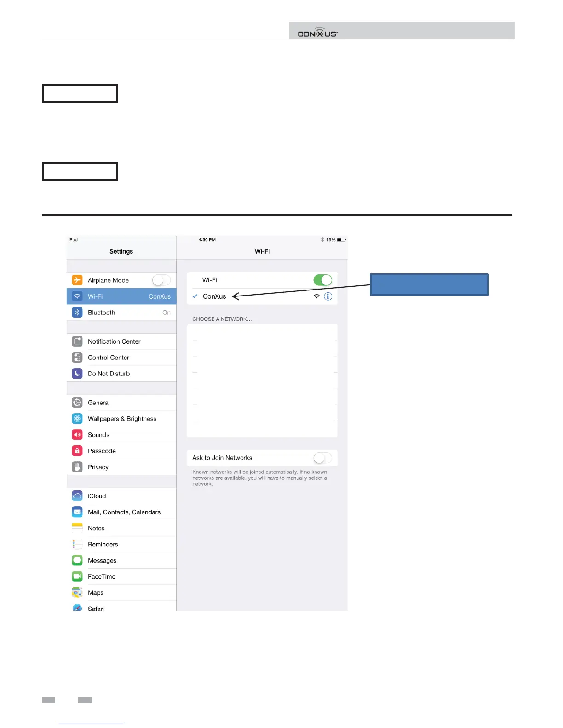Open General settings
This screenshot has height=728, width=563.
coord(121,403)
